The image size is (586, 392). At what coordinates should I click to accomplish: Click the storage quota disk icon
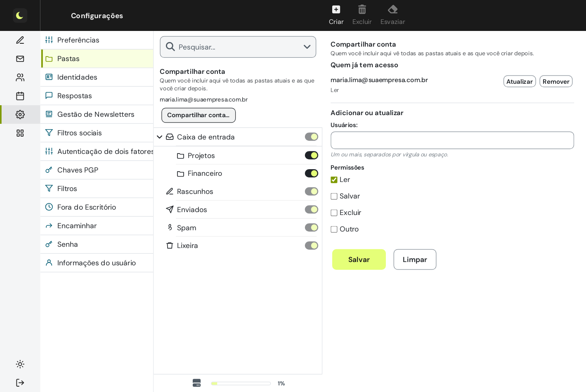(196, 383)
